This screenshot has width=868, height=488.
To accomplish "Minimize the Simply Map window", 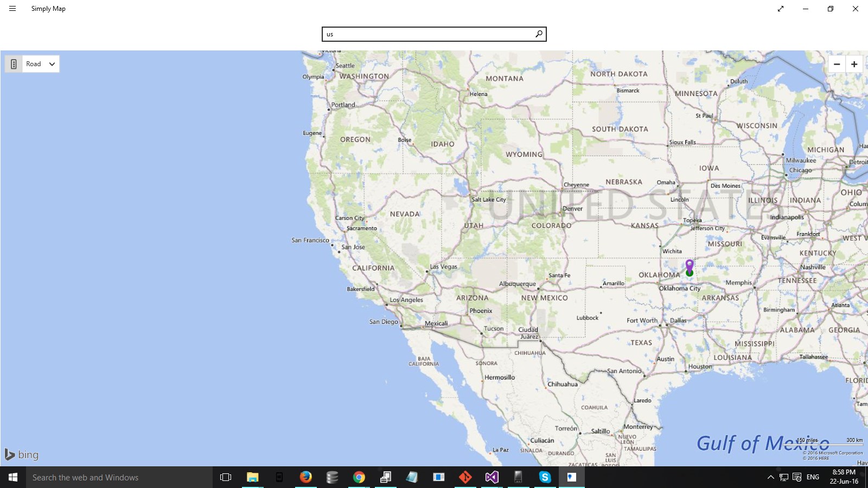I will click(x=806, y=9).
